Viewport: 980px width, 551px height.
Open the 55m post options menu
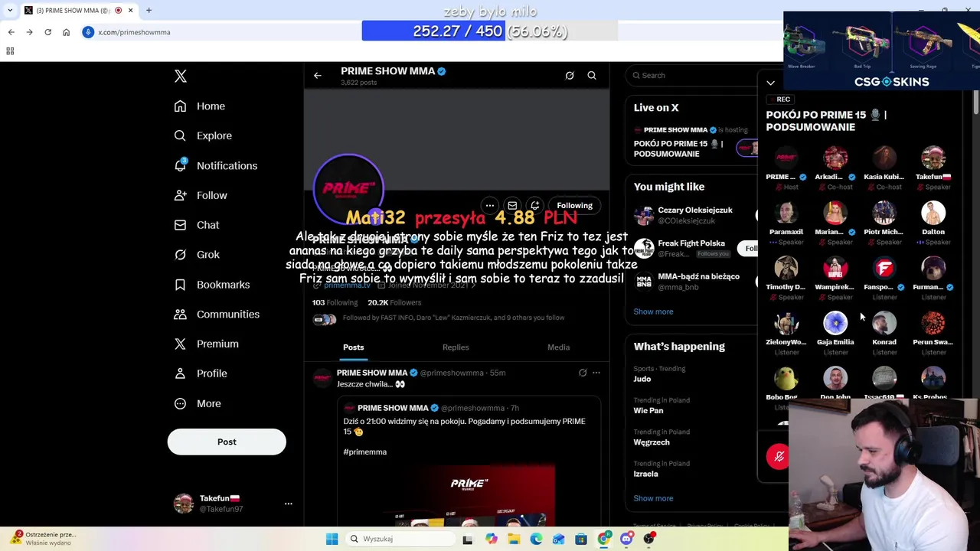[596, 373]
